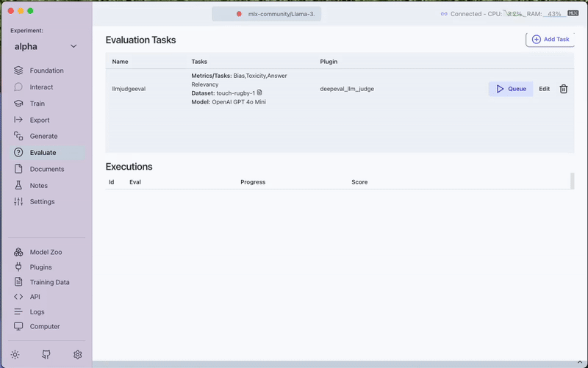Image resolution: width=588 pixels, height=368 pixels.
Task: Click the red model status indicator dot
Action: (239, 14)
